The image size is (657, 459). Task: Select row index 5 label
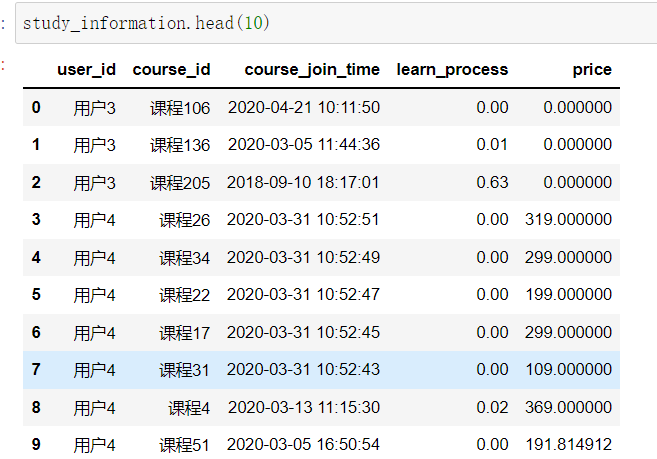(x=36, y=294)
